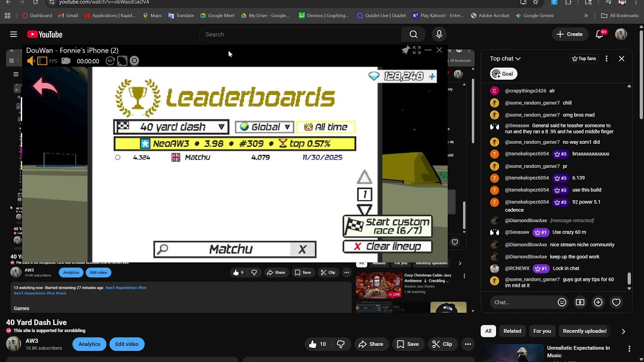This screenshot has height=362, width=644.
Task: Open Chrome's three-dot main menu
Action: click(x=636, y=2)
